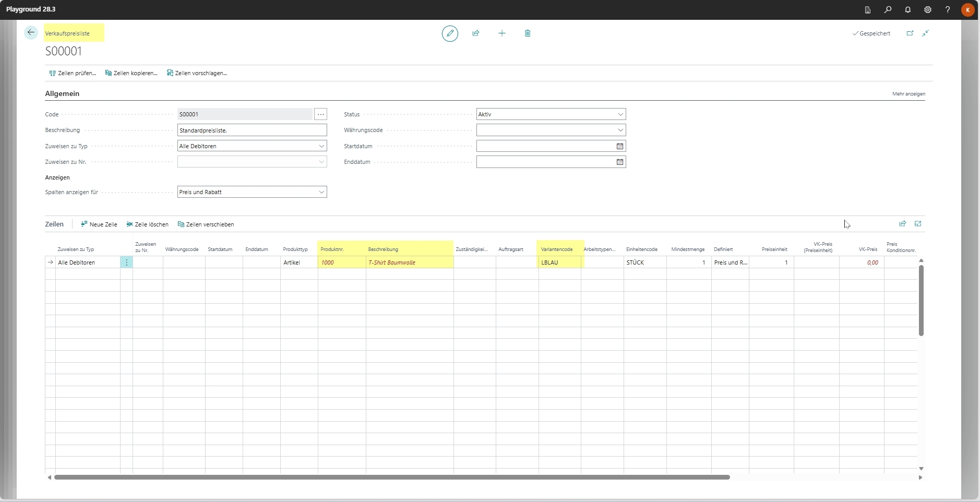980x502 pixels.
Task: Click the horizontal scrollbar of the lines grid
Action: click(392, 477)
